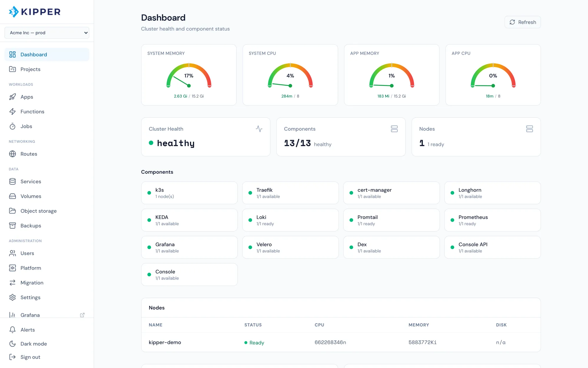Select the Longhorn component card
The image size is (588, 368).
(492, 193)
